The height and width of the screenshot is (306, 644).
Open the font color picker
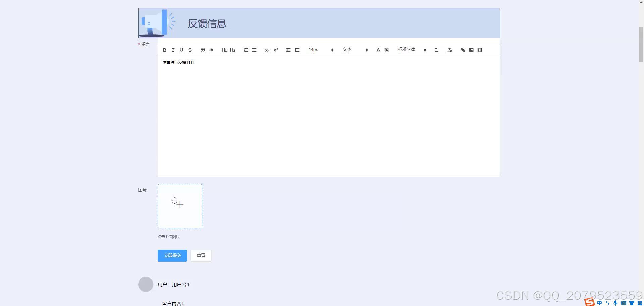coord(378,50)
